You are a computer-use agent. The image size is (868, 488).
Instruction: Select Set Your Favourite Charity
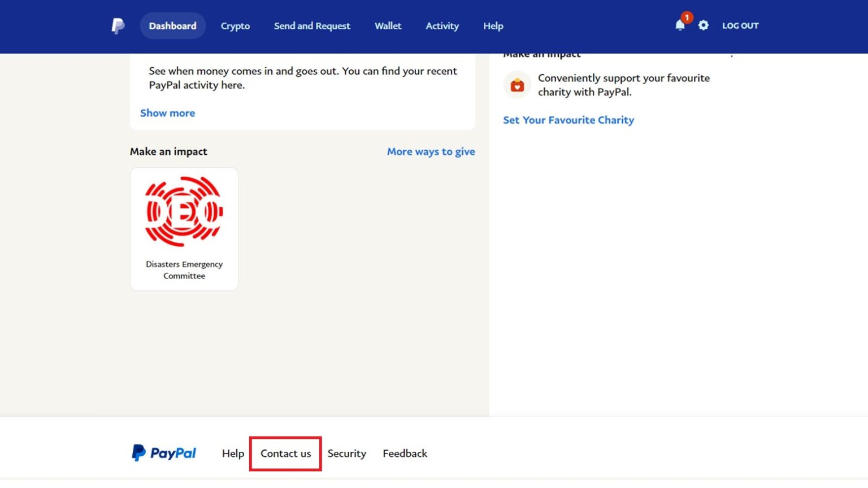[568, 120]
